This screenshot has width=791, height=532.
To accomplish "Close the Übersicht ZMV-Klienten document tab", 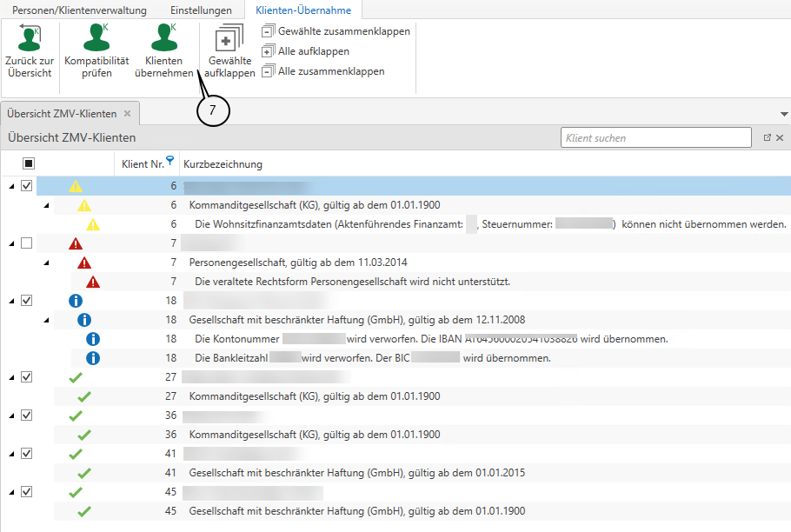I will pyautogui.click(x=127, y=114).
